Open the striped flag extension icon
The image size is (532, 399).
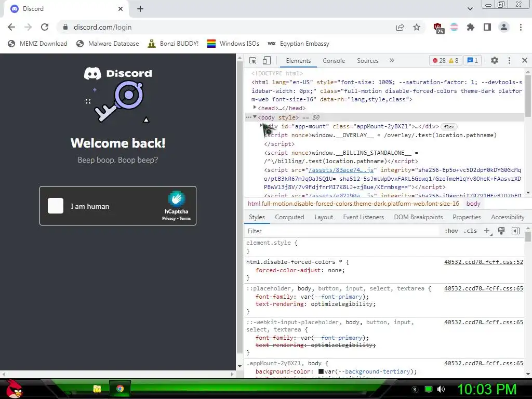coord(454,27)
